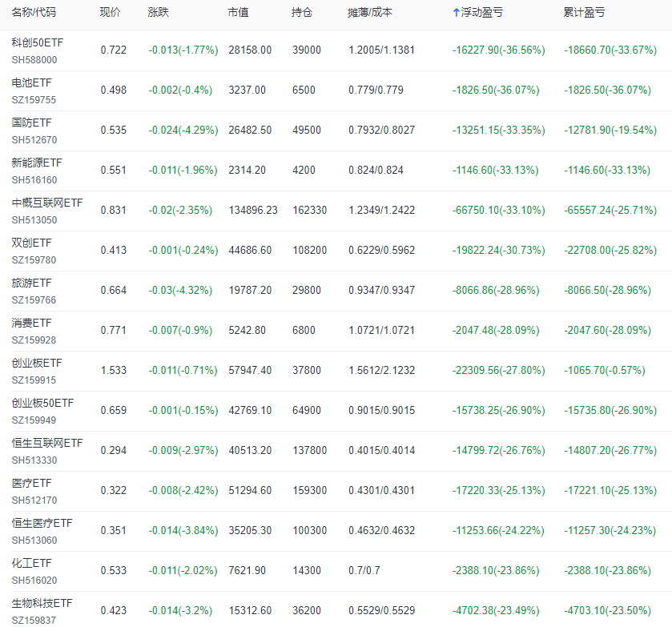Screen dimensions: 672x627
Task: Click change -0.03(-4.32%) for 旅游ETF
Action: coord(180,291)
